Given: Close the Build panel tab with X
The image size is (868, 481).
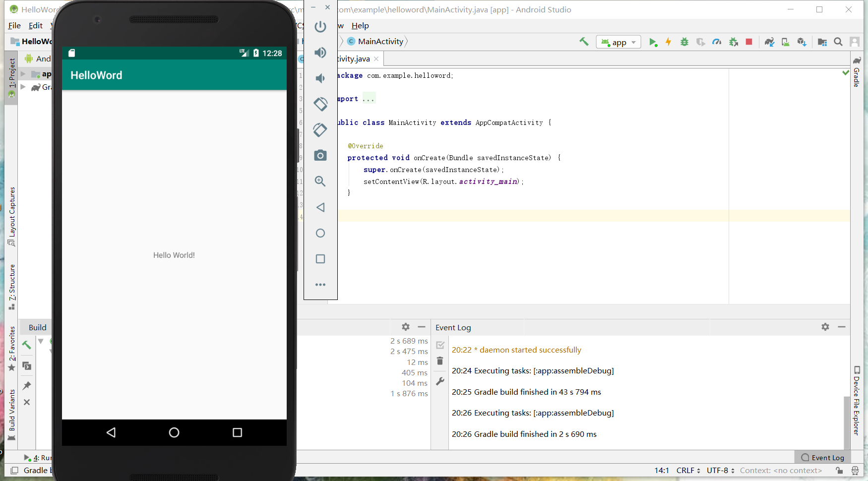Looking at the screenshot, I should 27,402.
